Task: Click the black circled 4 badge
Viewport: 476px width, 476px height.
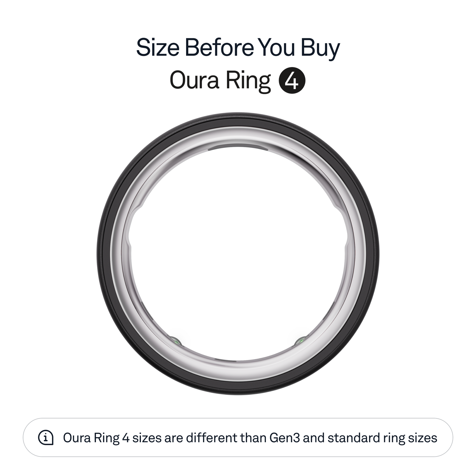Action: pyautogui.click(x=292, y=80)
